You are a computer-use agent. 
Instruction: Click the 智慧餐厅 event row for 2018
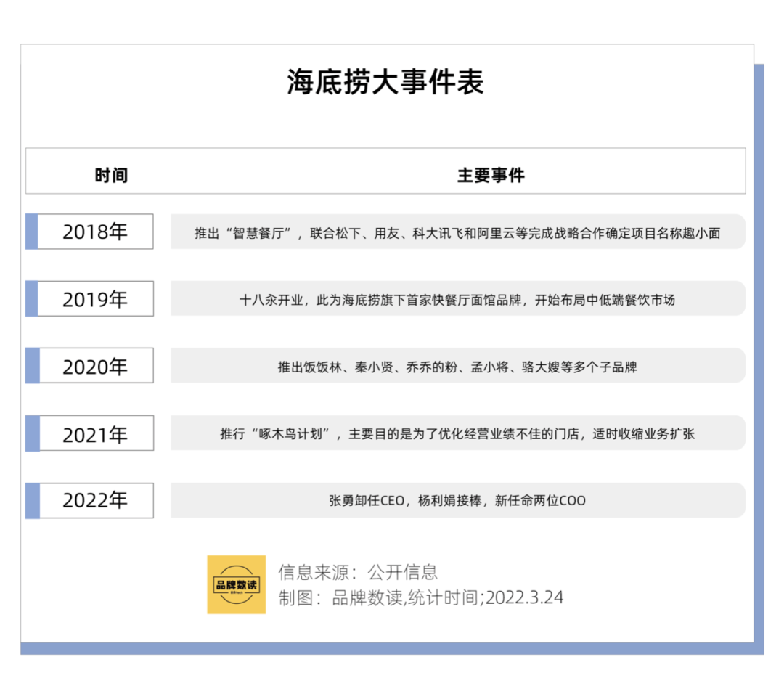pyautogui.click(x=457, y=232)
